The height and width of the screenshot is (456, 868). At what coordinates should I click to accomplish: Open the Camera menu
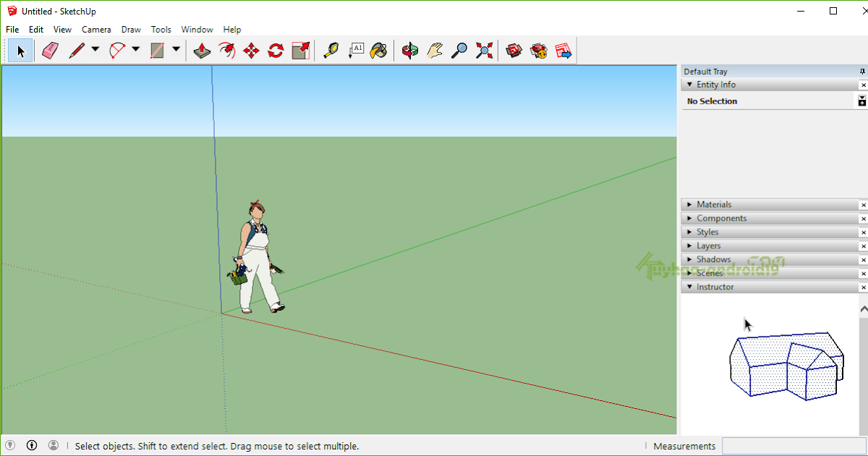coord(96,30)
